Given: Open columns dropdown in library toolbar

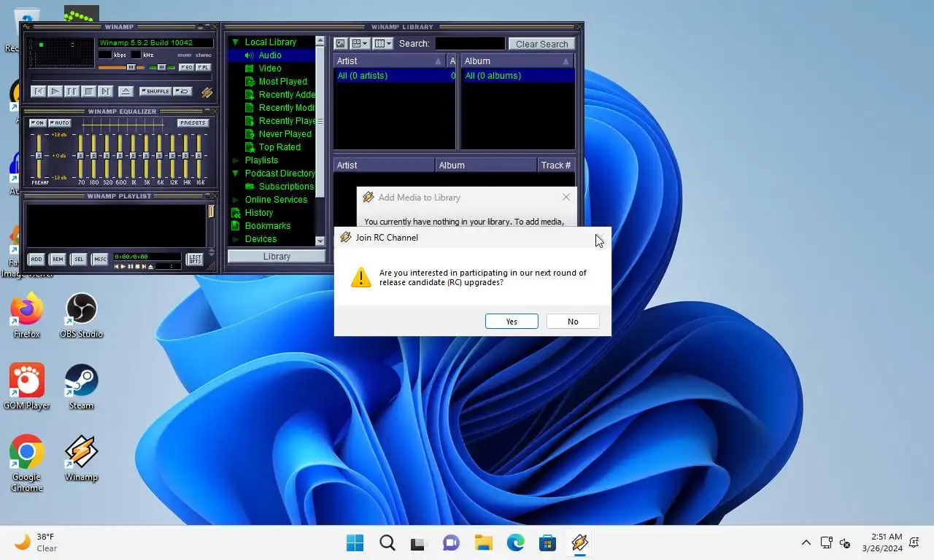Looking at the screenshot, I should [x=383, y=44].
